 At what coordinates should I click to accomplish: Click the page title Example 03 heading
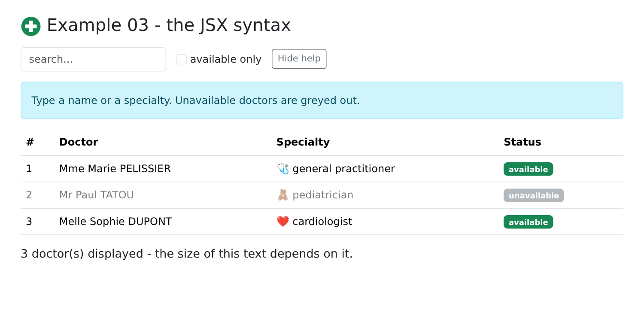point(169,25)
